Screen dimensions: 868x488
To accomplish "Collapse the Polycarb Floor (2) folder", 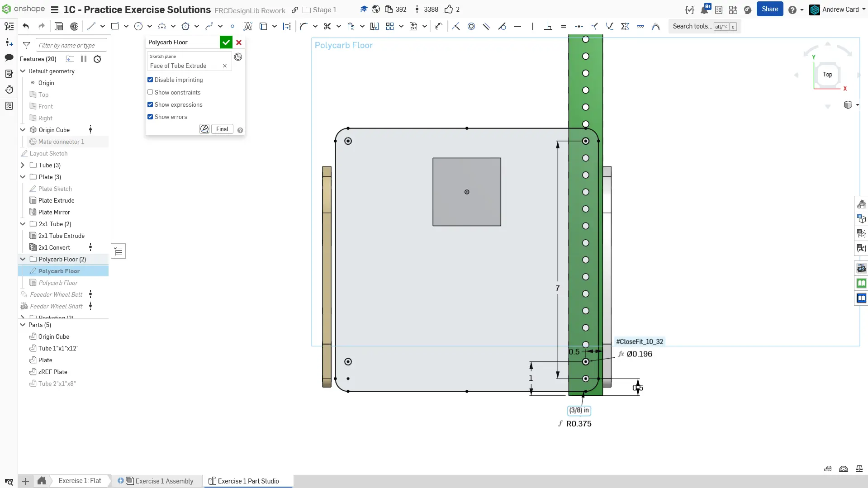I will (23, 259).
